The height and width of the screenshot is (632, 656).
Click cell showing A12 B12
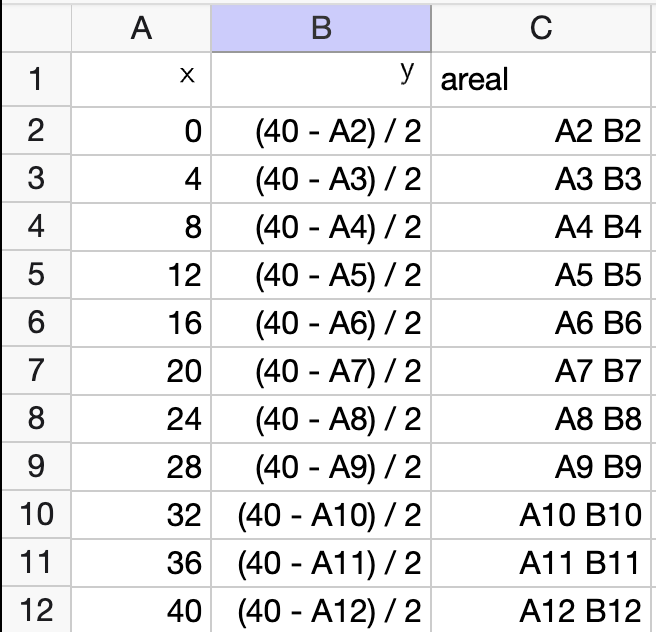[541, 609]
